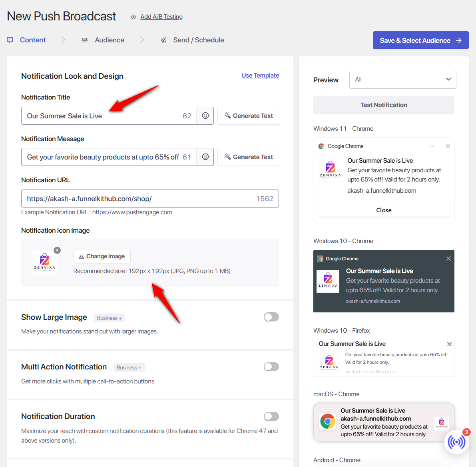The width and height of the screenshot is (476, 467).
Task: Click Save & Select Audience button
Action: click(420, 40)
